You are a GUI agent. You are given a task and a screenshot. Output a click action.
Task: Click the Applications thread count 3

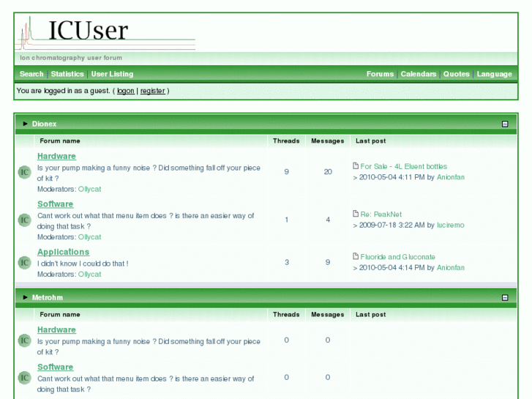coord(287,262)
